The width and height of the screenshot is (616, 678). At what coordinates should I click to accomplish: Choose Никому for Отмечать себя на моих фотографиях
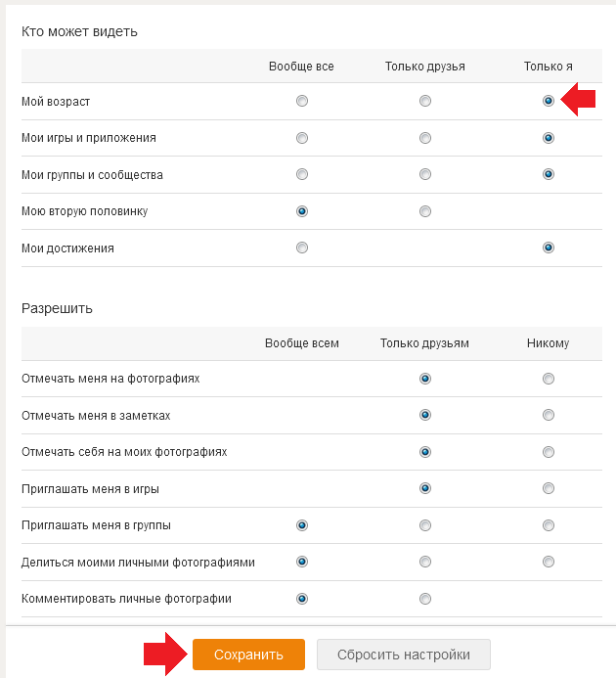tap(549, 452)
